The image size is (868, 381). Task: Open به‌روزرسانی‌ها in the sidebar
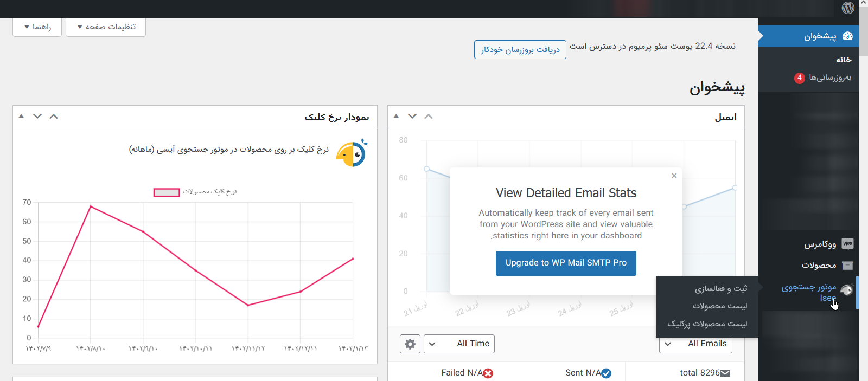point(830,78)
